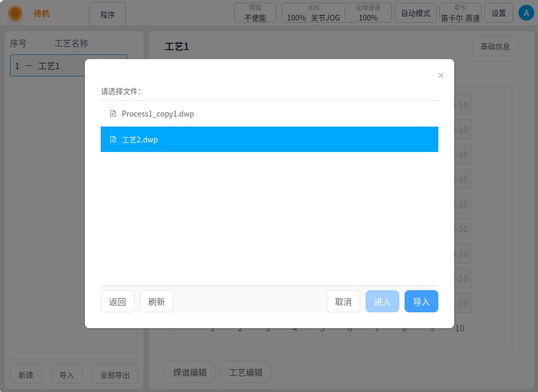Click the orange robot status icon
Viewport: 538px width, 392px height.
(x=15, y=13)
